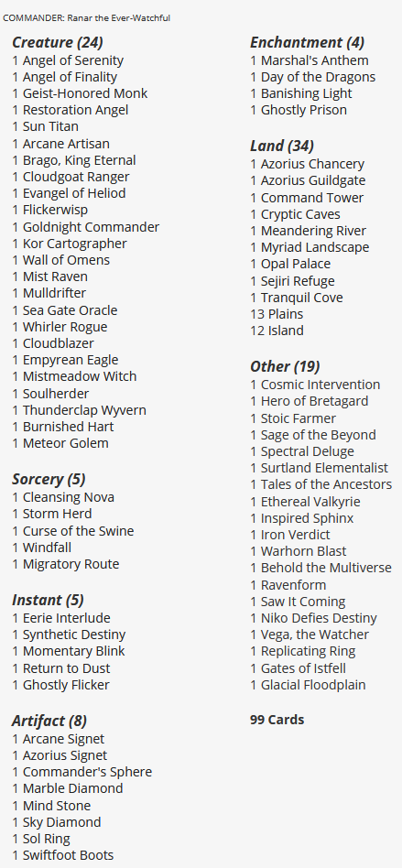Open Cosmic Intervention in Other section
402x868 pixels.
coord(321,385)
